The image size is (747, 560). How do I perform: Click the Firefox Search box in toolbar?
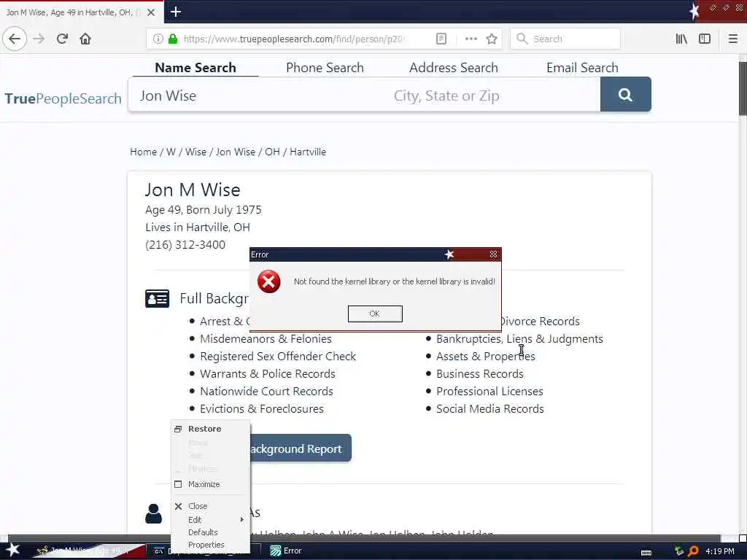tap(565, 39)
